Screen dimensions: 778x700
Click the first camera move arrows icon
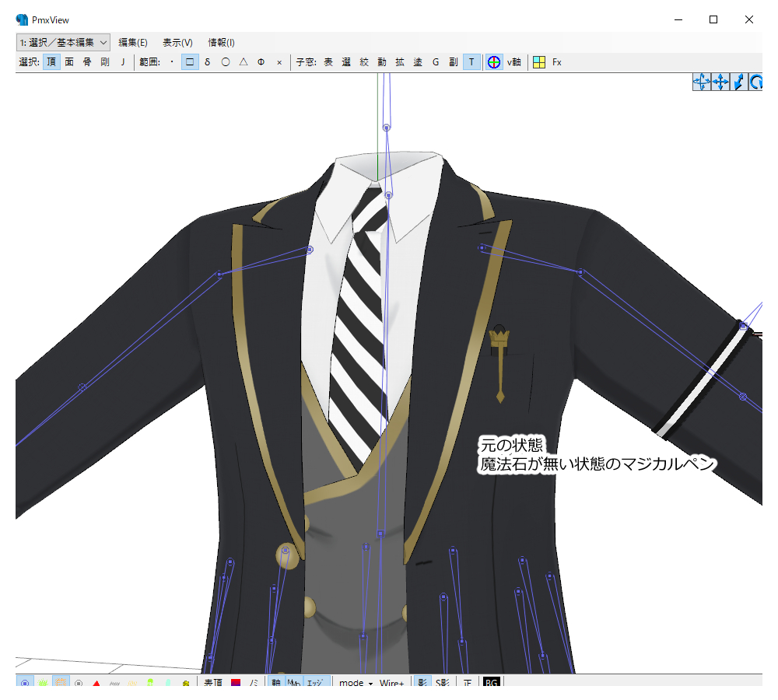click(x=702, y=82)
